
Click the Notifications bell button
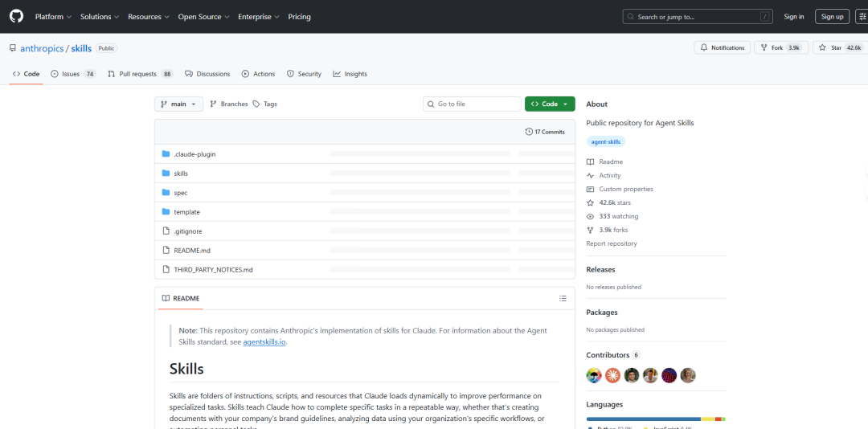(x=723, y=47)
